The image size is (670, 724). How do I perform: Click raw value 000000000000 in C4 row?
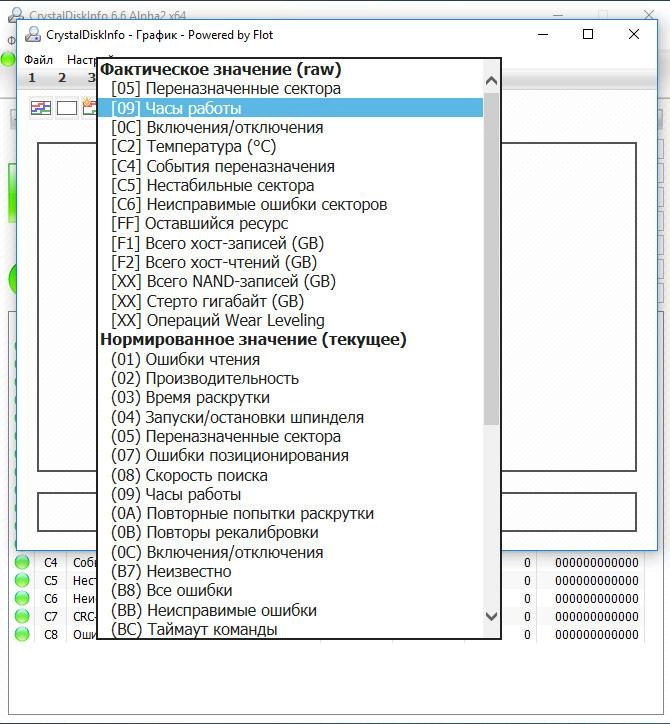coord(597,562)
